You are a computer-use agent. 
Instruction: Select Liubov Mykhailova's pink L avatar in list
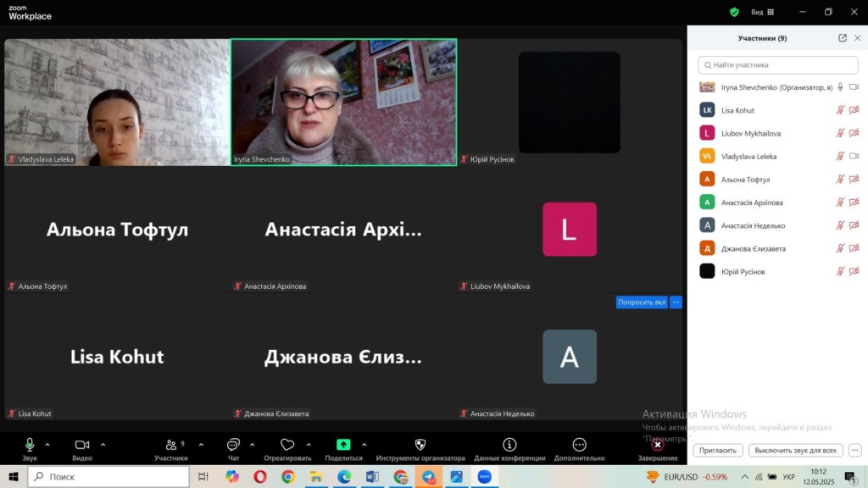[707, 133]
